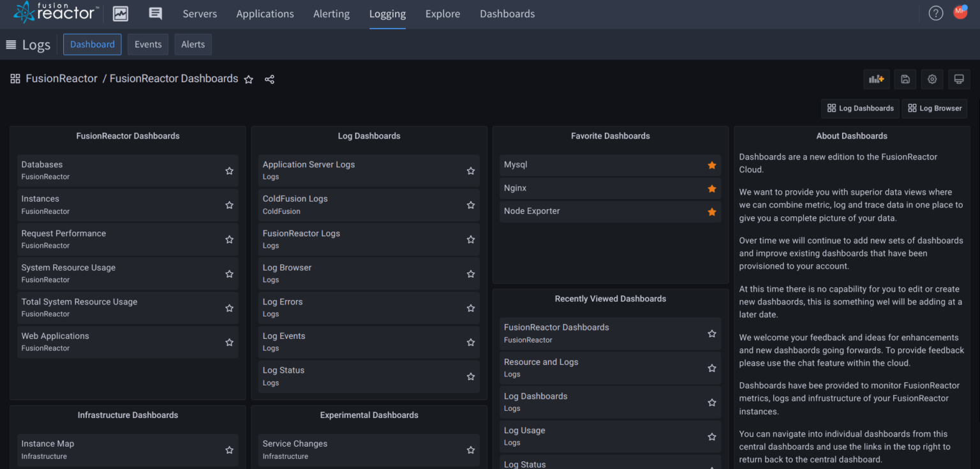Favorite the Databases dashboard
The width and height of the screenshot is (980, 469).
229,170
